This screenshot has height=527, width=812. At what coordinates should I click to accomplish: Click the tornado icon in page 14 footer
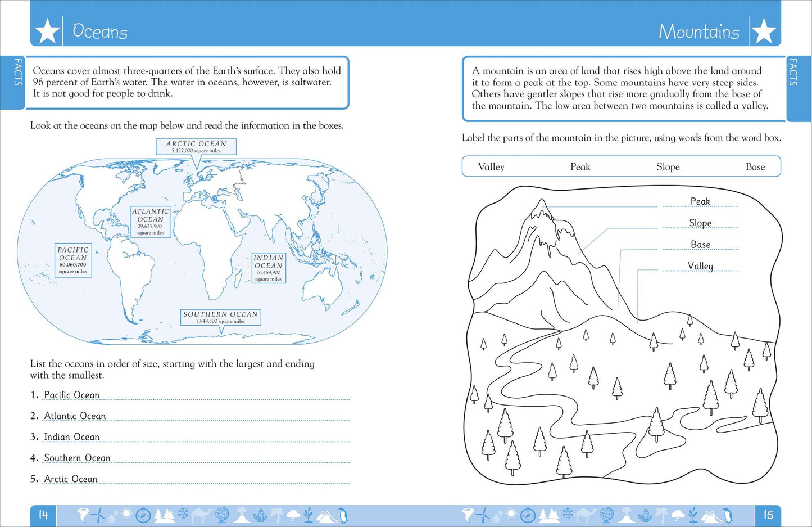[83, 515]
